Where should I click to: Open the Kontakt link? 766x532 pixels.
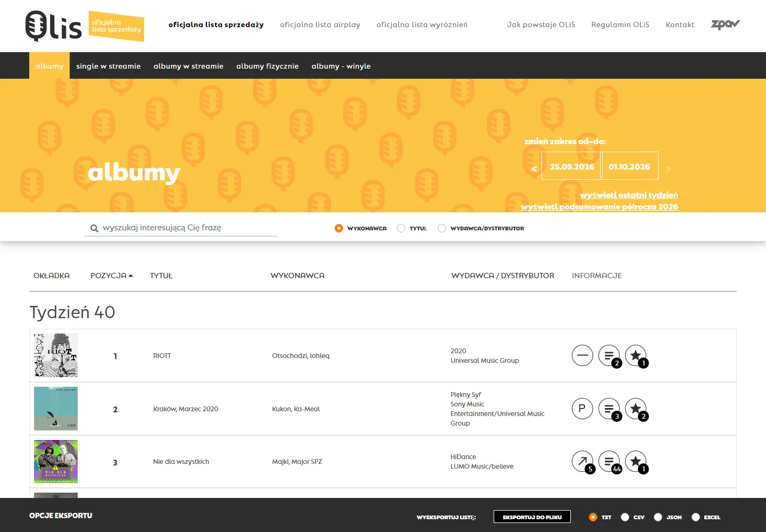tap(680, 24)
